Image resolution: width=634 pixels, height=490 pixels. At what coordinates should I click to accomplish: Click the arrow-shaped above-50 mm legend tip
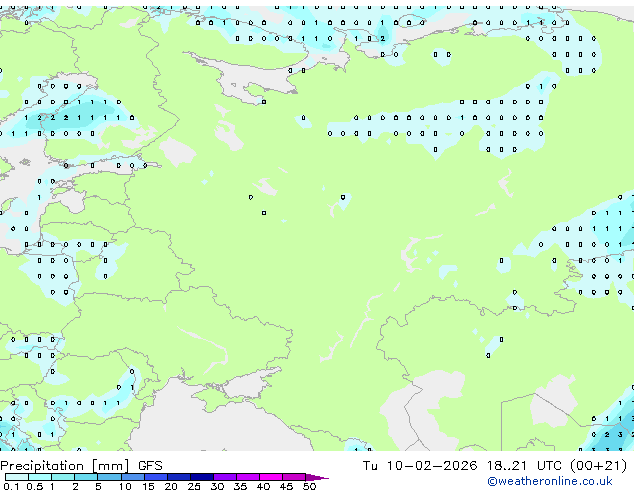click(x=316, y=477)
